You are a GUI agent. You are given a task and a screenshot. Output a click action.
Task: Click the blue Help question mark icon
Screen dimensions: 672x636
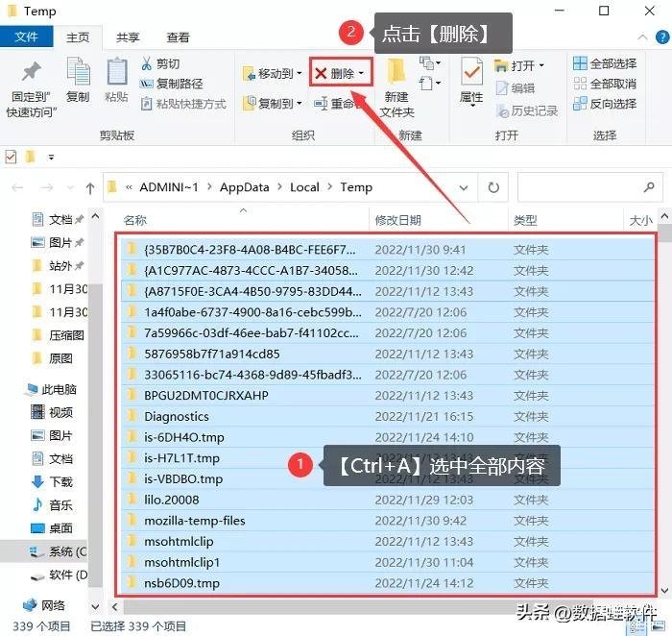662,37
